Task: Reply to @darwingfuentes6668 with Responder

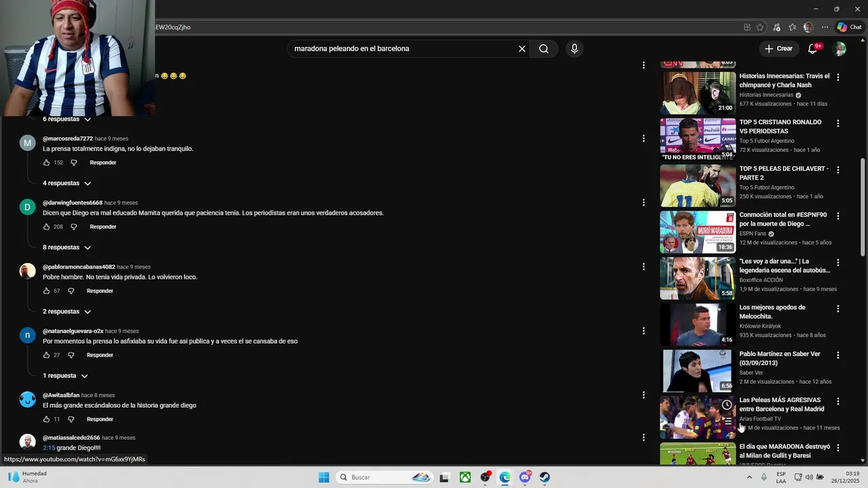Action: pos(103,227)
